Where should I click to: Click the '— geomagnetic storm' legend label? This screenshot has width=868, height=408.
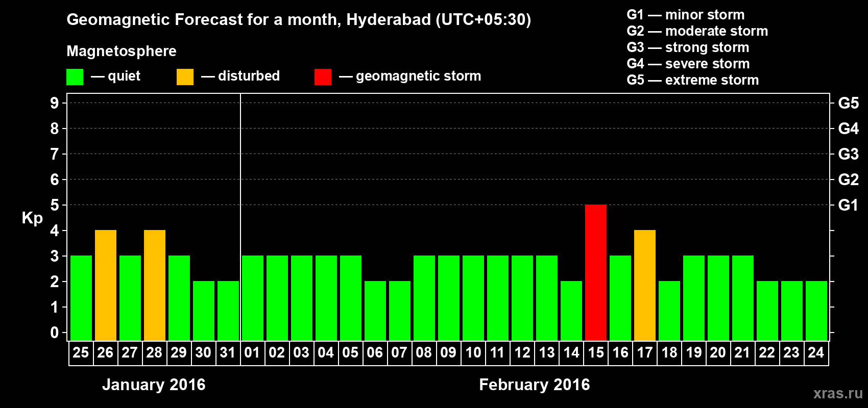pyautogui.click(x=410, y=76)
